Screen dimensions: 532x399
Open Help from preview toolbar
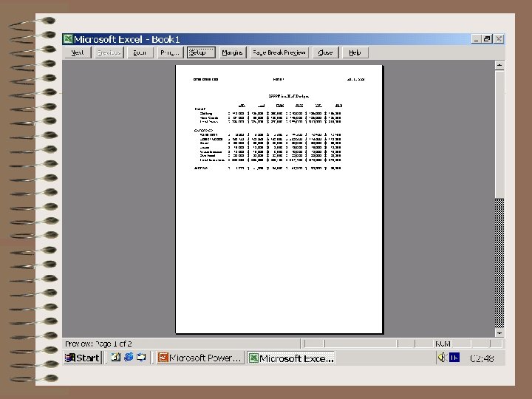[355, 52]
